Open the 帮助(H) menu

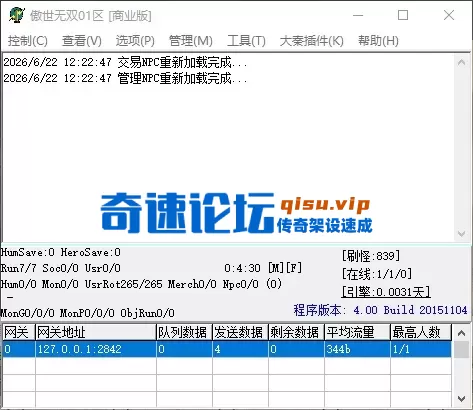pos(378,41)
